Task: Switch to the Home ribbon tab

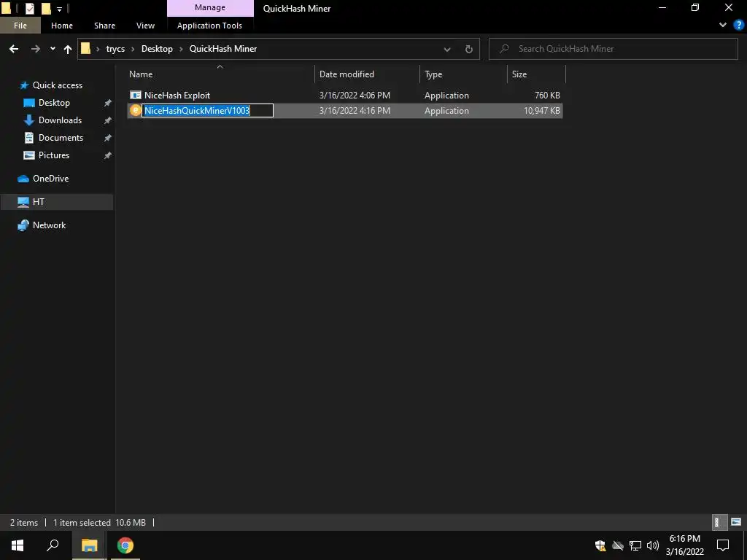Action: pos(62,26)
